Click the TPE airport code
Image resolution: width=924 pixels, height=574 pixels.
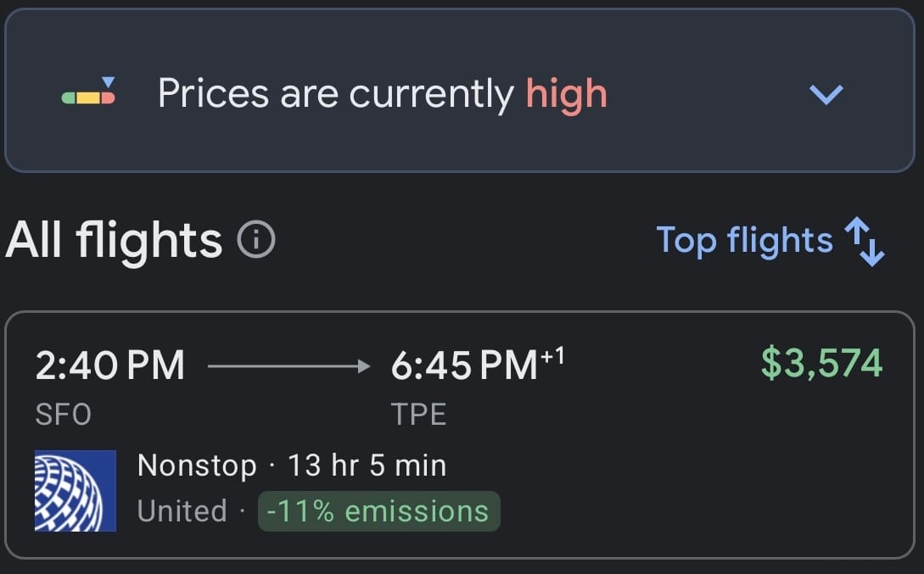pyautogui.click(x=419, y=415)
